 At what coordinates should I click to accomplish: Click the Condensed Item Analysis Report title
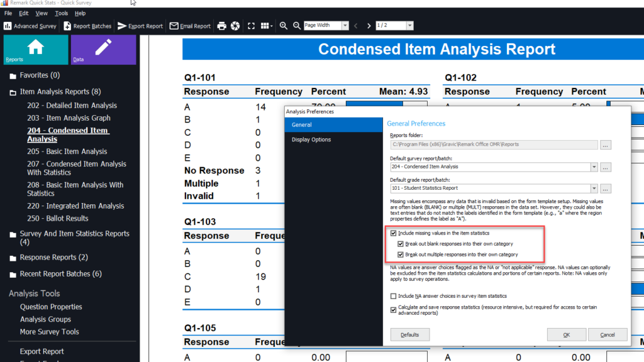point(436,49)
